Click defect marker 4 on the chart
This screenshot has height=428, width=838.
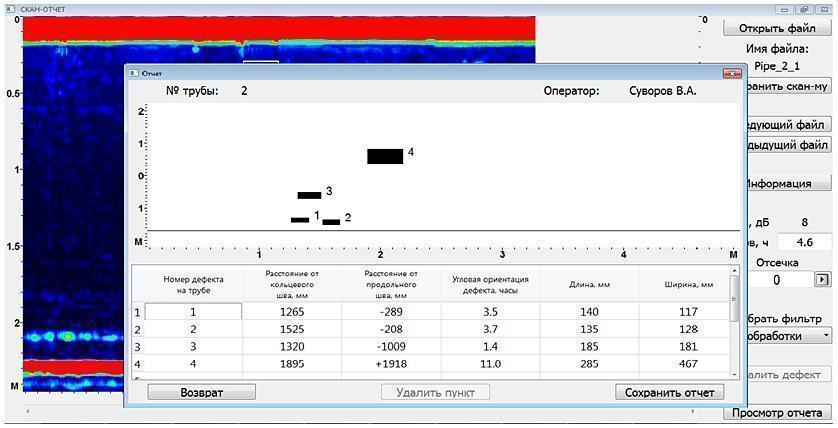[x=385, y=156]
